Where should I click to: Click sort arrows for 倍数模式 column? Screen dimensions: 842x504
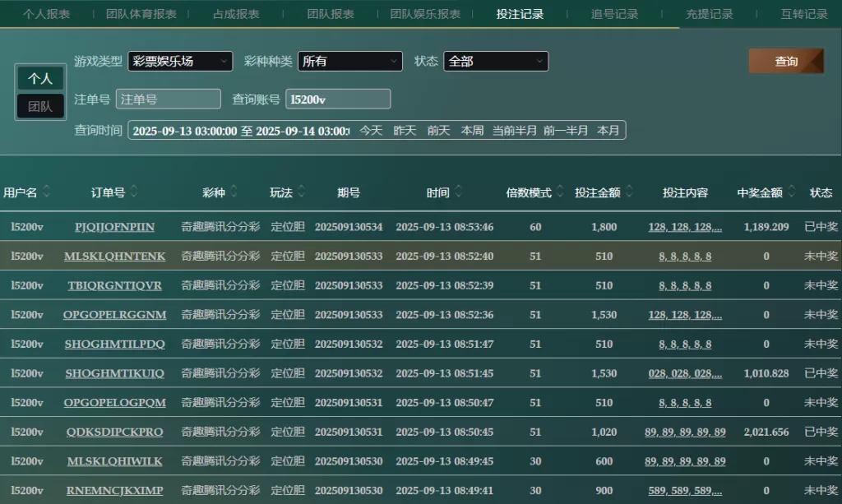560,192
